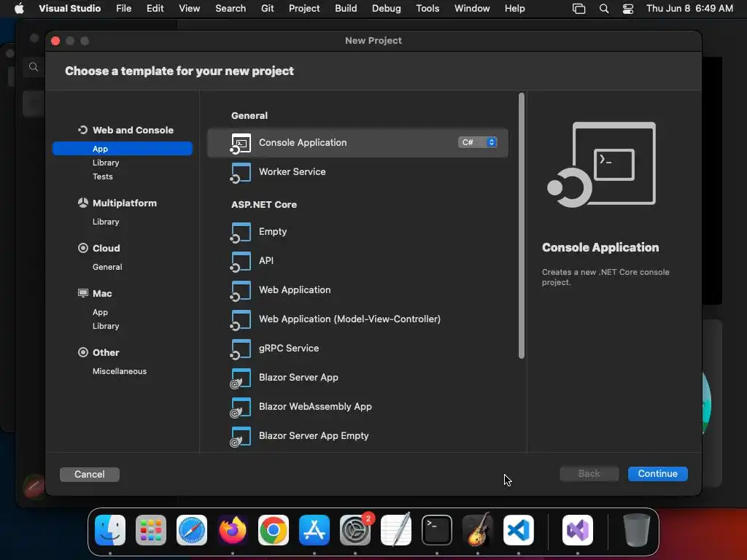Open the Build menu
The image size is (747, 560).
346,8
